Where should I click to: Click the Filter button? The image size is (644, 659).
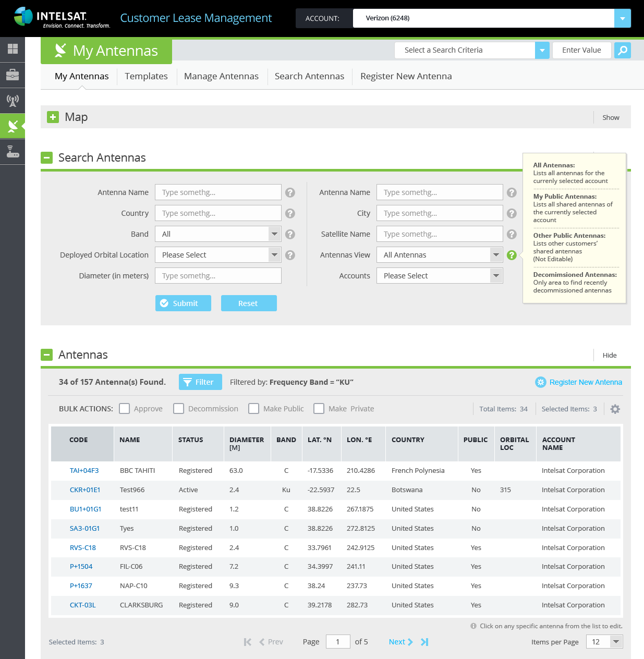200,382
